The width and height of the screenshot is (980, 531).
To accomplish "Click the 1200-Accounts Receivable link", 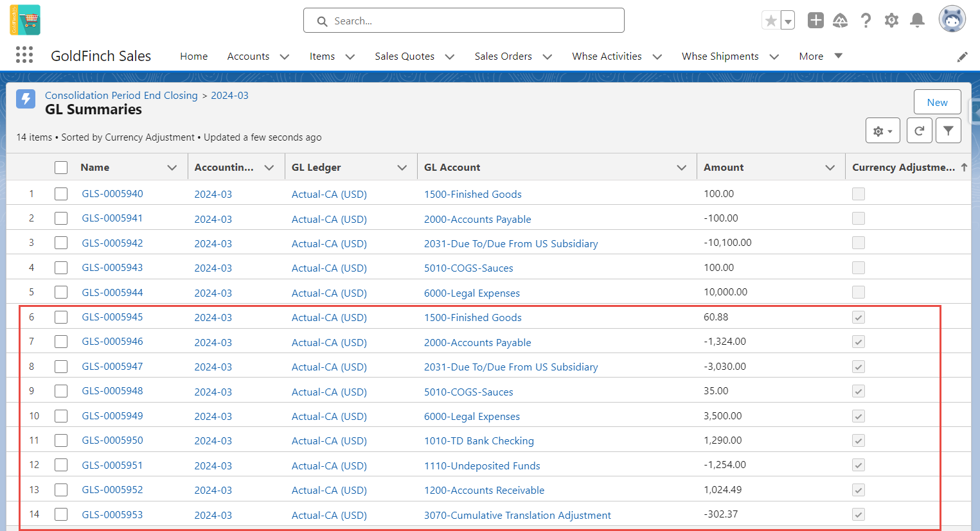I will (484, 490).
